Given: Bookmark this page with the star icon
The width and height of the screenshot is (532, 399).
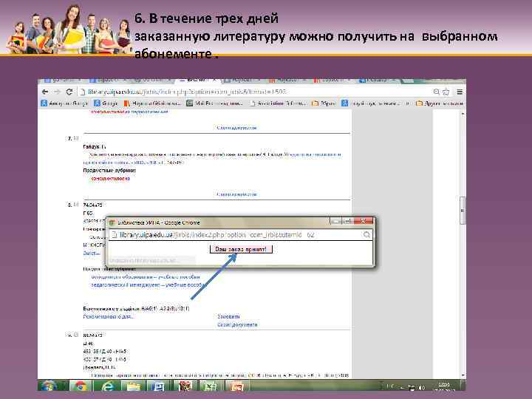Looking at the screenshot, I should 446,92.
